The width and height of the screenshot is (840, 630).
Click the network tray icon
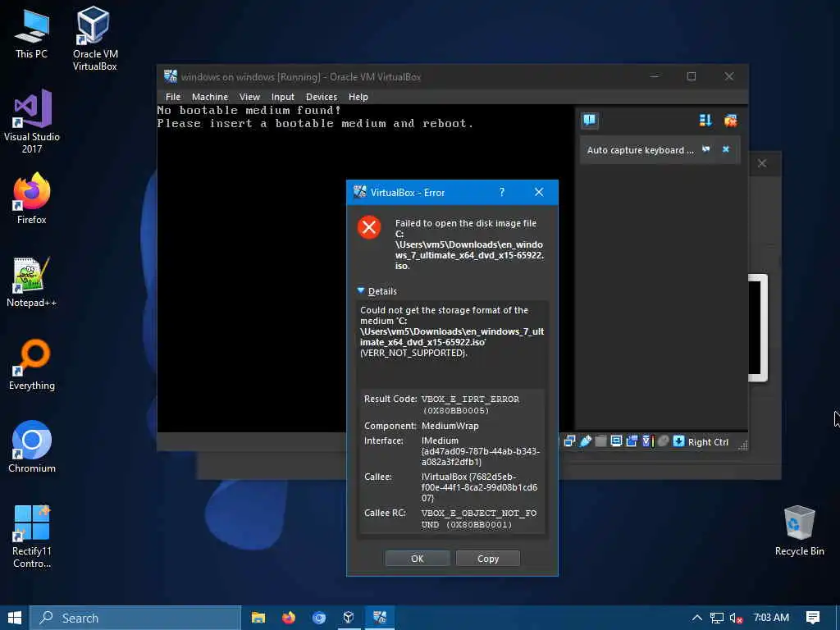click(717, 618)
